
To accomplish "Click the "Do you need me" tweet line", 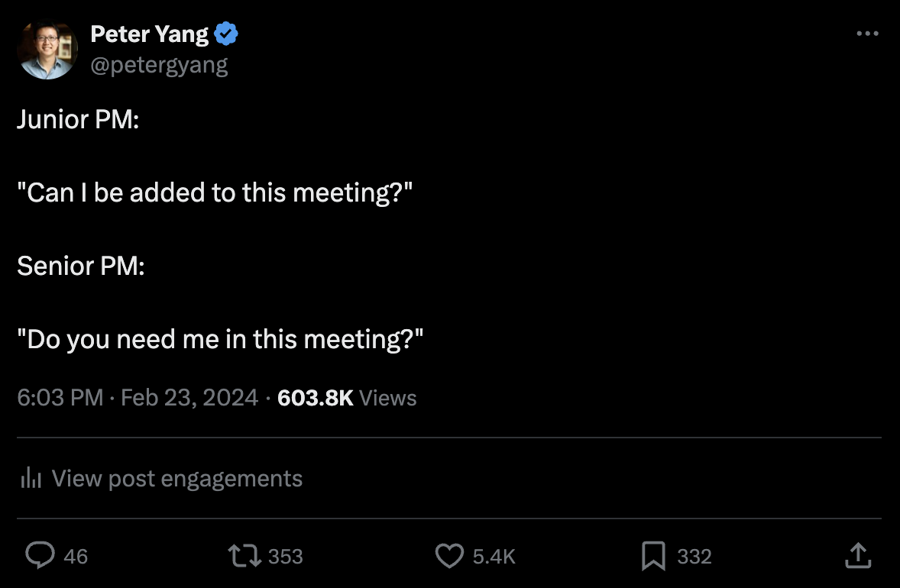I will (x=220, y=339).
